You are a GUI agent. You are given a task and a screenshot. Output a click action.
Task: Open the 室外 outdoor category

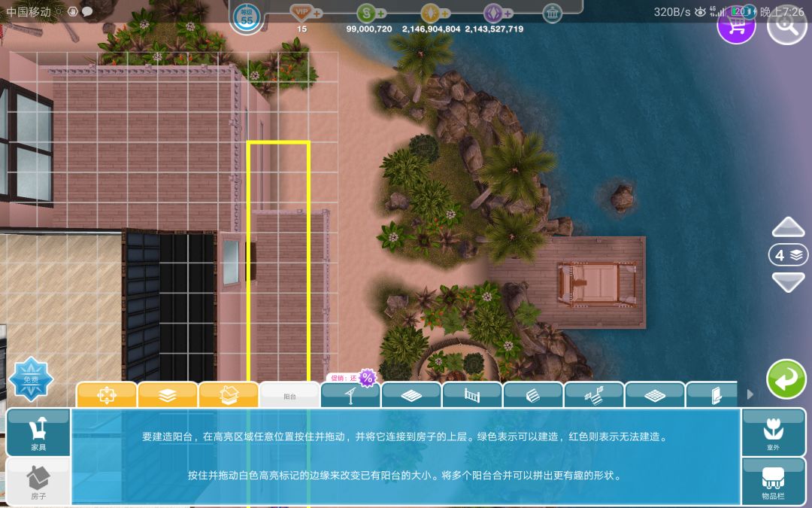[773, 432]
